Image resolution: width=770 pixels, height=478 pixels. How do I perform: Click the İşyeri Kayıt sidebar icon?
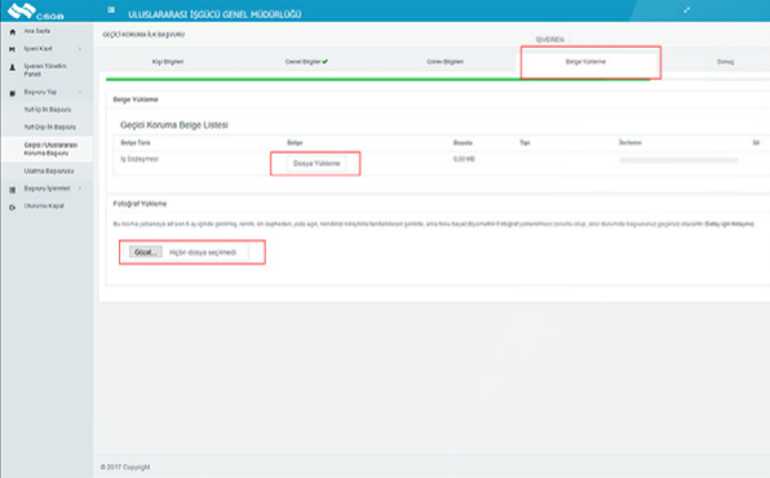[x=11, y=48]
